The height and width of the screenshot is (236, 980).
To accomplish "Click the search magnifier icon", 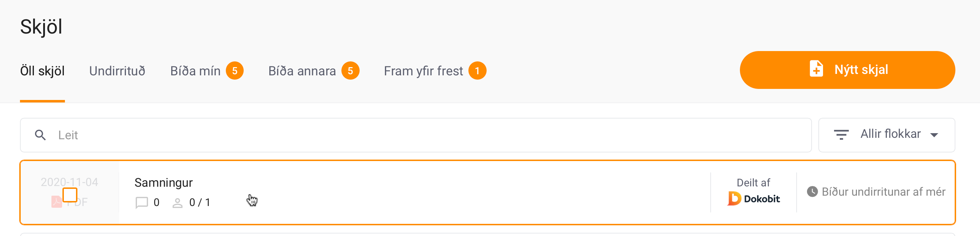I will tap(40, 135).
